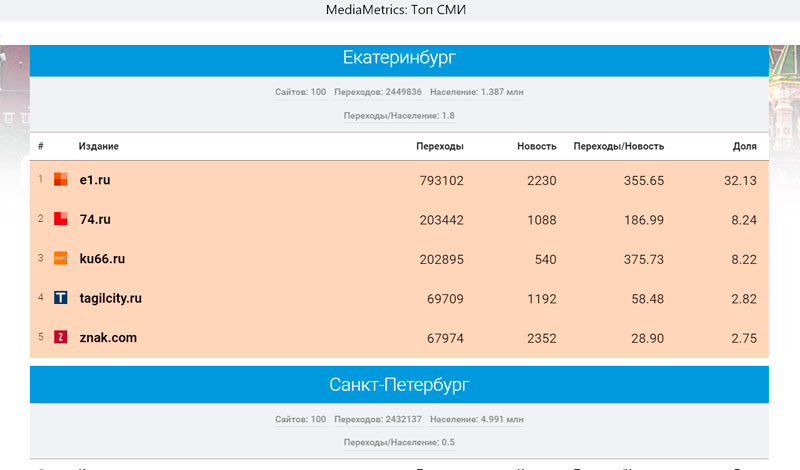This screenshot has height=470, width=800.
Task: Click the 793102 transitions value
Action: (x=441, y=181)
